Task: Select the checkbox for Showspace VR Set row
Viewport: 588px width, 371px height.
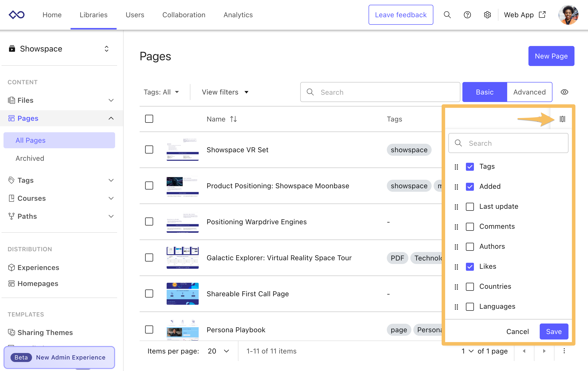Action: point(149,149)
